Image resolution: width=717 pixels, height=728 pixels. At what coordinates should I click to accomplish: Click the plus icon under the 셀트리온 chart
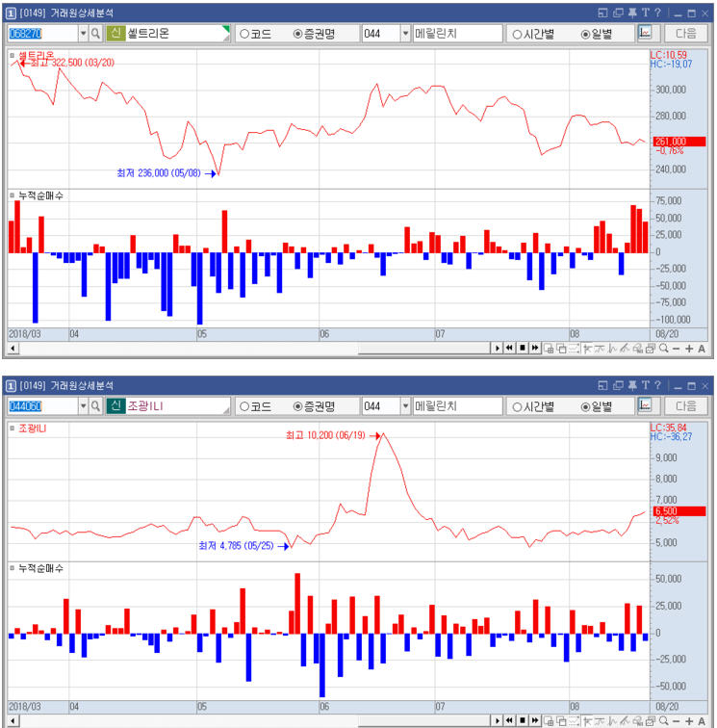[x=689, y=348]
